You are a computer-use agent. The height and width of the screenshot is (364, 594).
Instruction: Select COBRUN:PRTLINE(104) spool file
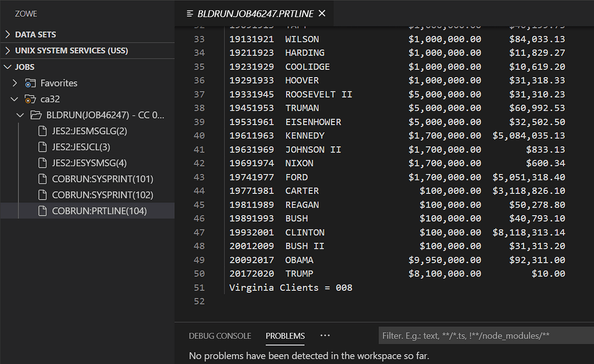[99, 211]
